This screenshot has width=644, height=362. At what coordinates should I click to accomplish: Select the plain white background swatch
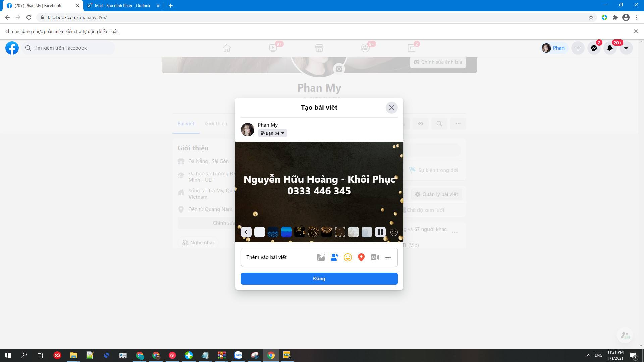point(260,232)
